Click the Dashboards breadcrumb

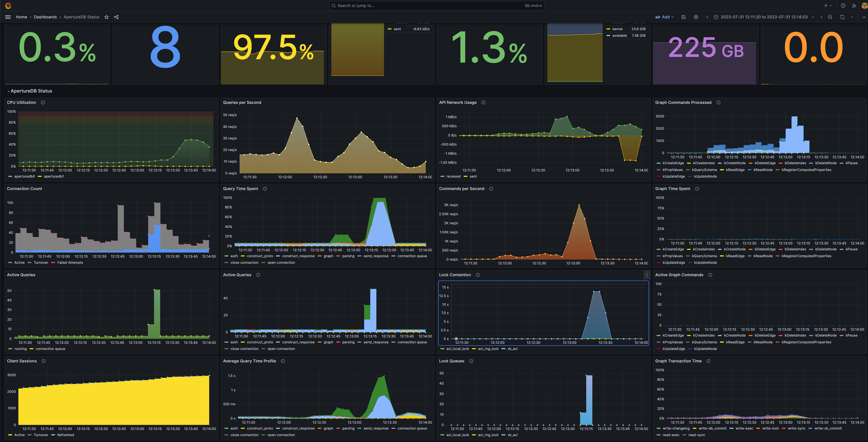coord(45,17)
